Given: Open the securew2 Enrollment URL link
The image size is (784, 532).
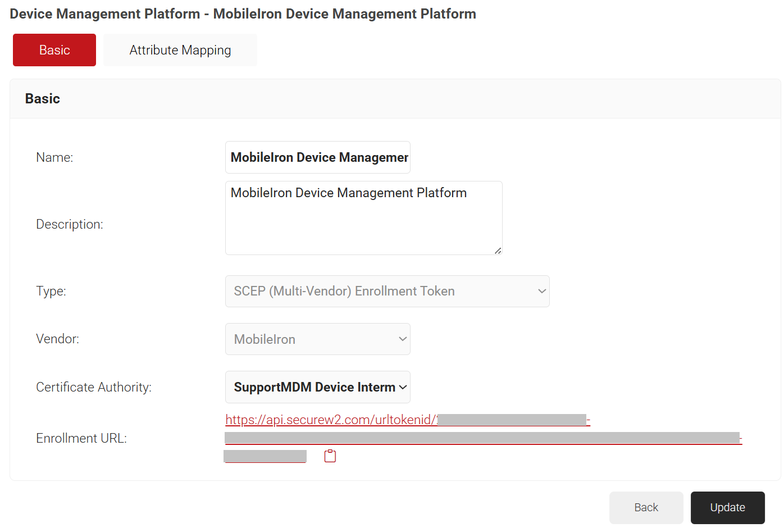Looking at the screenshot, I should [330, 420].
